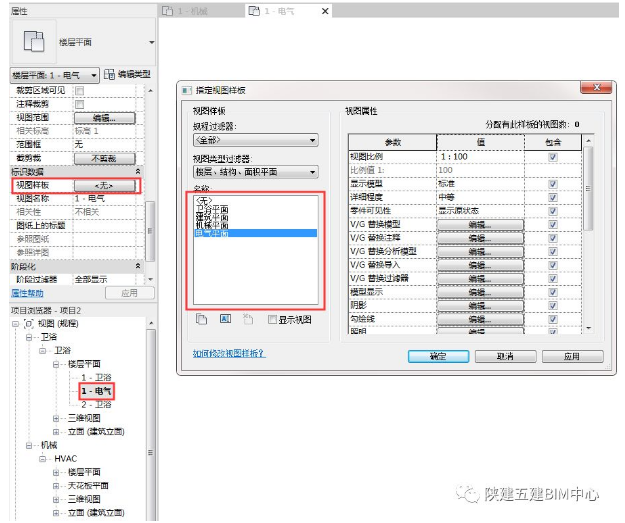Click 编辑... button for 视图范围
The image size is (625, 523).
pyautogui.click(x=104, y=118)
